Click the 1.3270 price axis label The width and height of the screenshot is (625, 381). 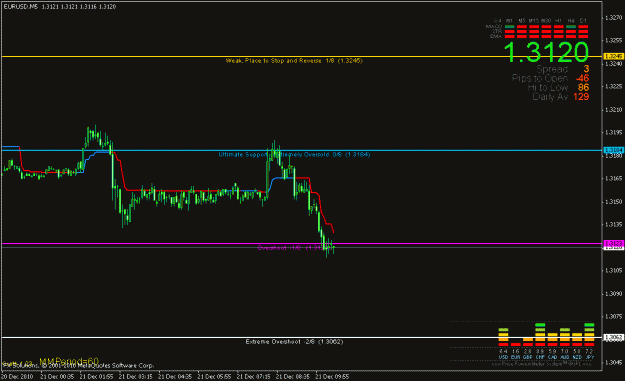(x=613, y=18)
